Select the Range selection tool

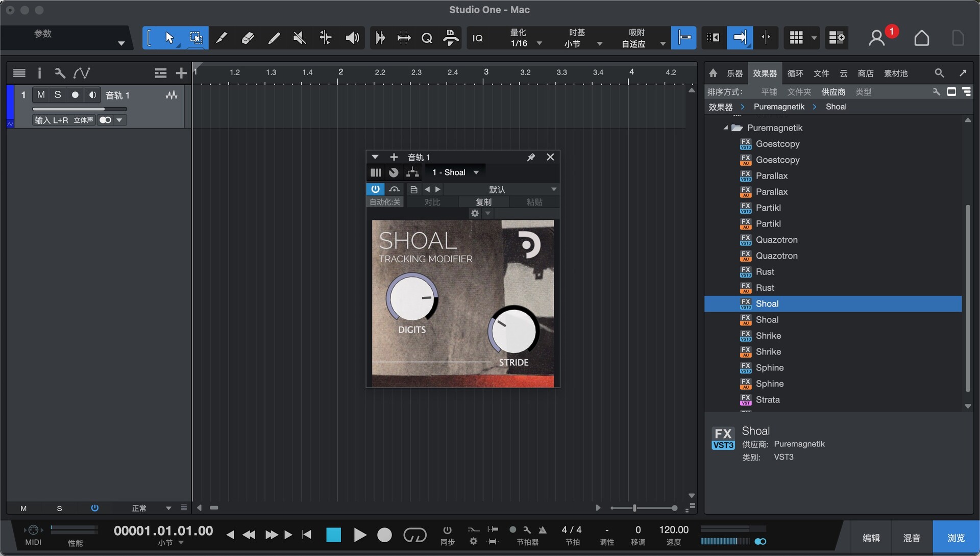(x=195, y=38)
